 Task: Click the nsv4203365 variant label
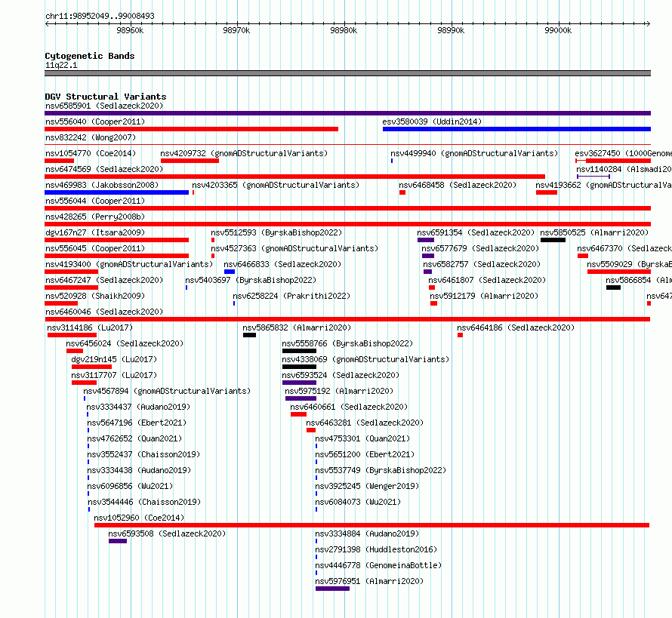point(276,185)
